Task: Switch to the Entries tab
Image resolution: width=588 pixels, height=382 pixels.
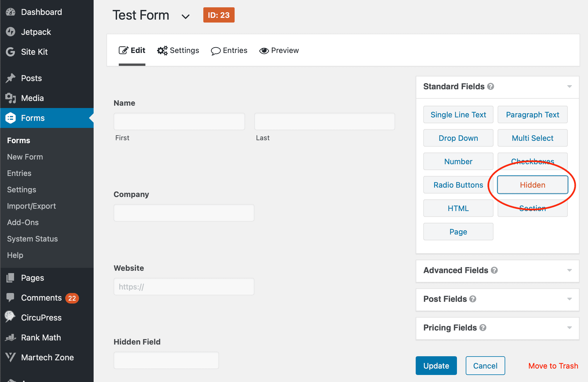Action: [229, 50]
